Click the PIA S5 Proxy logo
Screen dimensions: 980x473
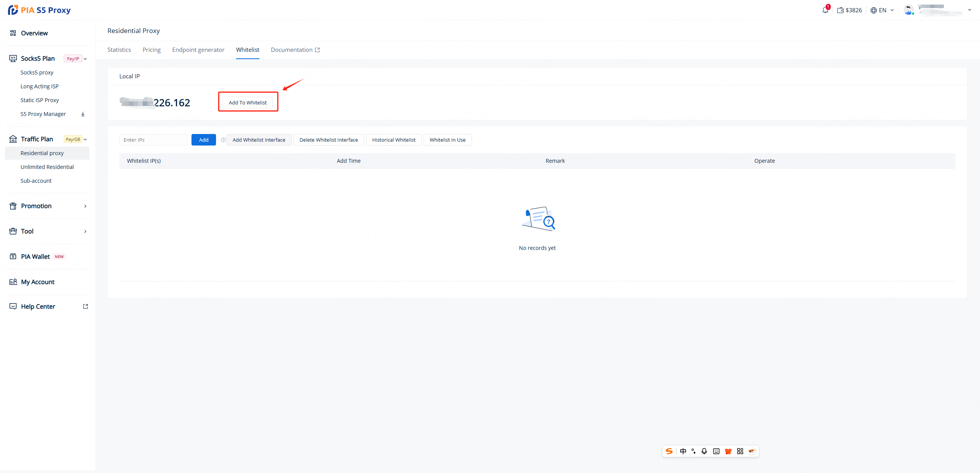click(x=40, y=10)
